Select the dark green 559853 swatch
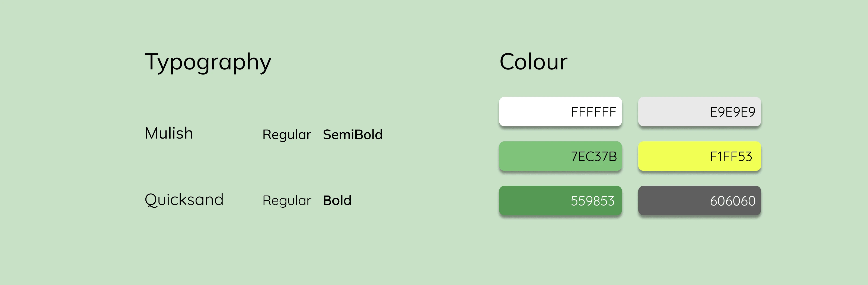Image resolution: width=868 pixels, height=285 pixels. 560,200
